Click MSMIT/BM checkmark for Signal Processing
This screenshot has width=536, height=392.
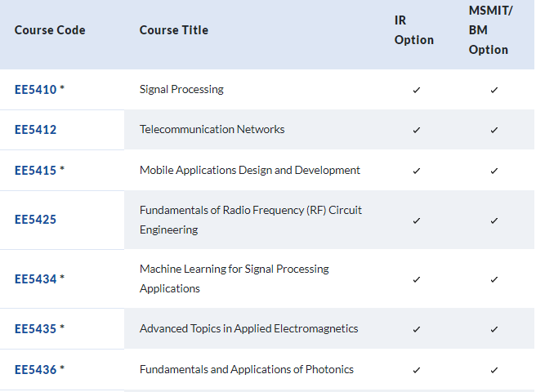tap(494, 90)
